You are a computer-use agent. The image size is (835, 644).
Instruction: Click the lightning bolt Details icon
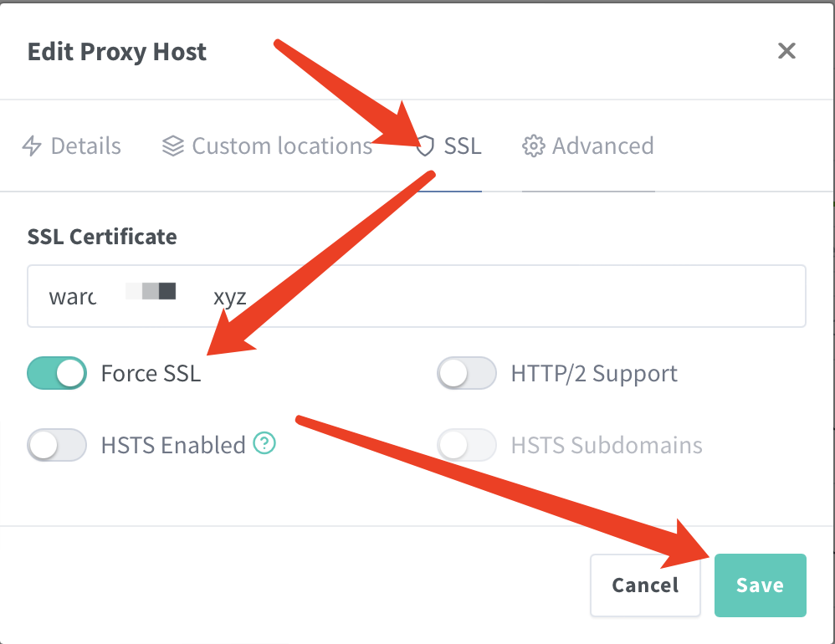pos(32,146)
